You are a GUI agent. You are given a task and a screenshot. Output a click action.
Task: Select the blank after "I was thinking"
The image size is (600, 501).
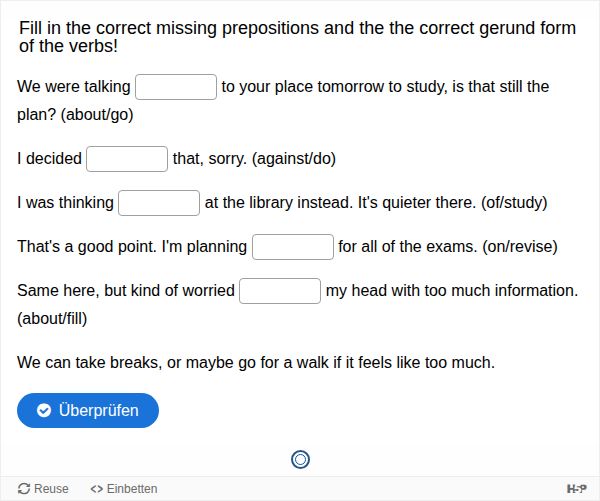159,203
